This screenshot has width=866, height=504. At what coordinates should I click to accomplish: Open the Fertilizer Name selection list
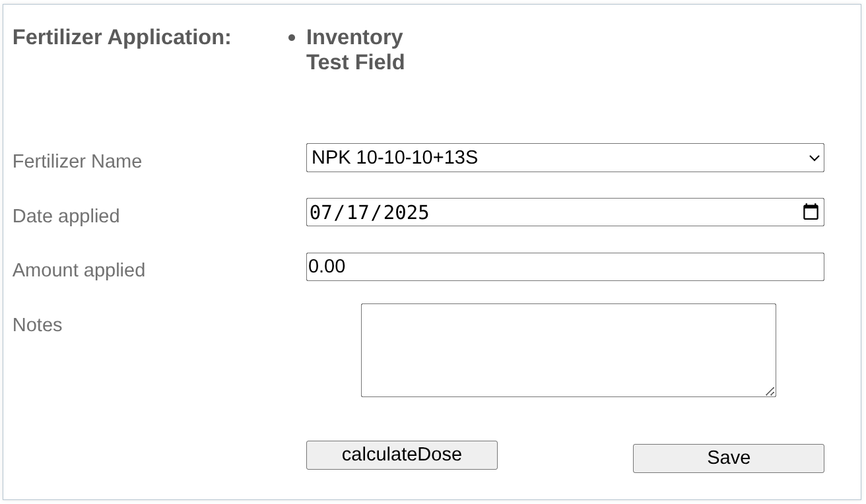click(x=564, y=158)
